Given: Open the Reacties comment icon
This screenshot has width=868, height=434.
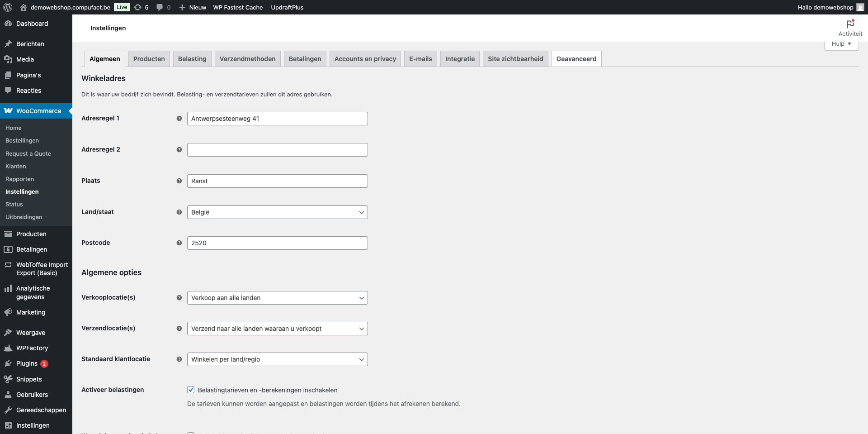Looking at the screenshot, I should point(8,91).
